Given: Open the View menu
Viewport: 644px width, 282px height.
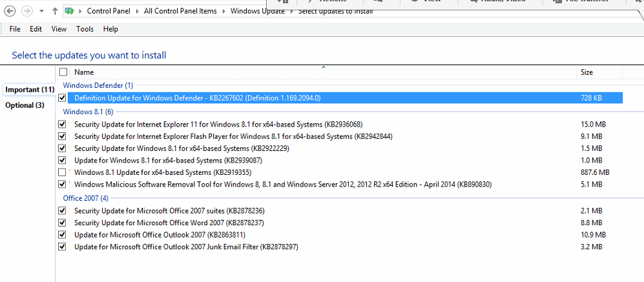Looking at the screenshot, I should [x=59, y=29].
